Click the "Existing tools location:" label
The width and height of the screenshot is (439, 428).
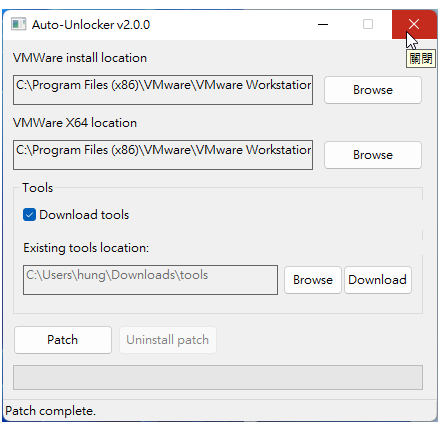[86, 248]
